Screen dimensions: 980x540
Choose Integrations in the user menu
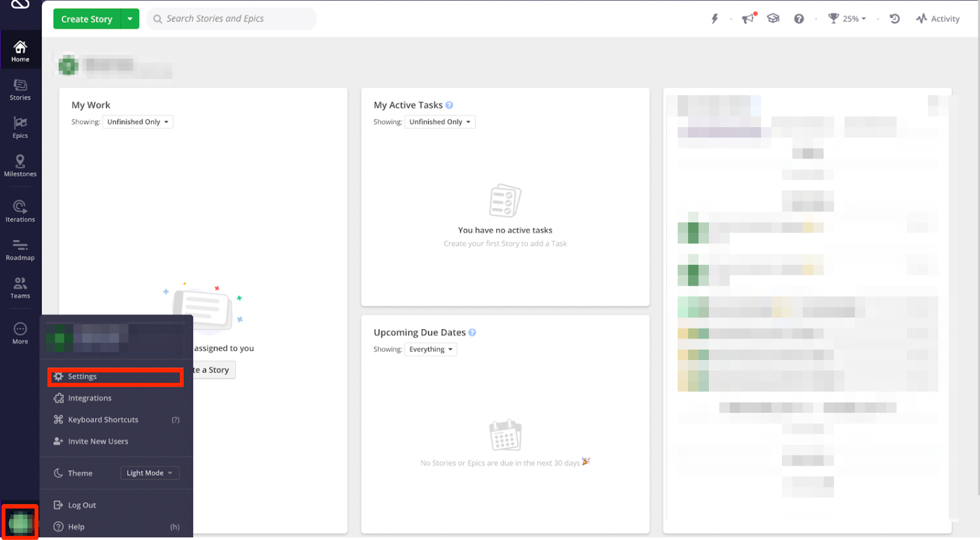89,398
